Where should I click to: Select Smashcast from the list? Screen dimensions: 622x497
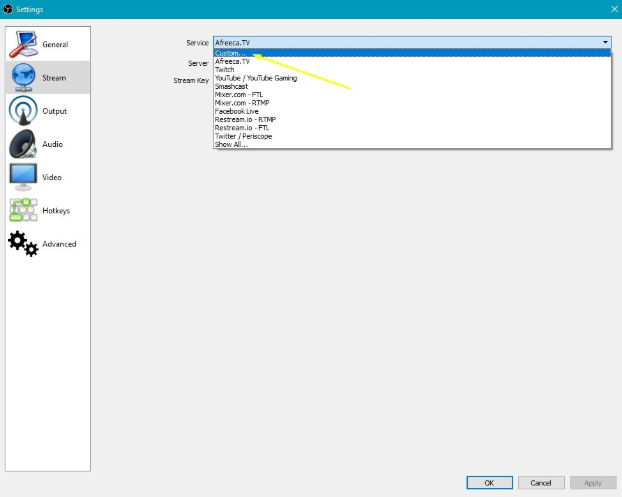pyautogui.click(x=412, y=86)
